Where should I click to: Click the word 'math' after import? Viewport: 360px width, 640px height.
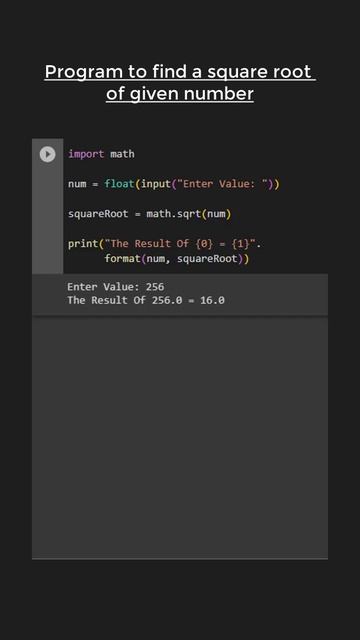pyautogui.click(x=122, y=154)
